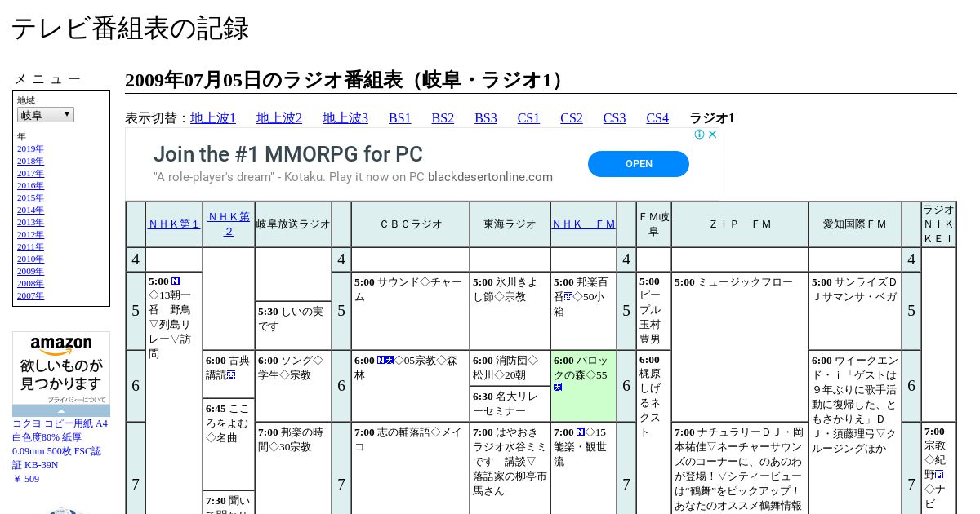Click the N icon in 6:00 CBC program
980x514 pixels.
point(381,360)
